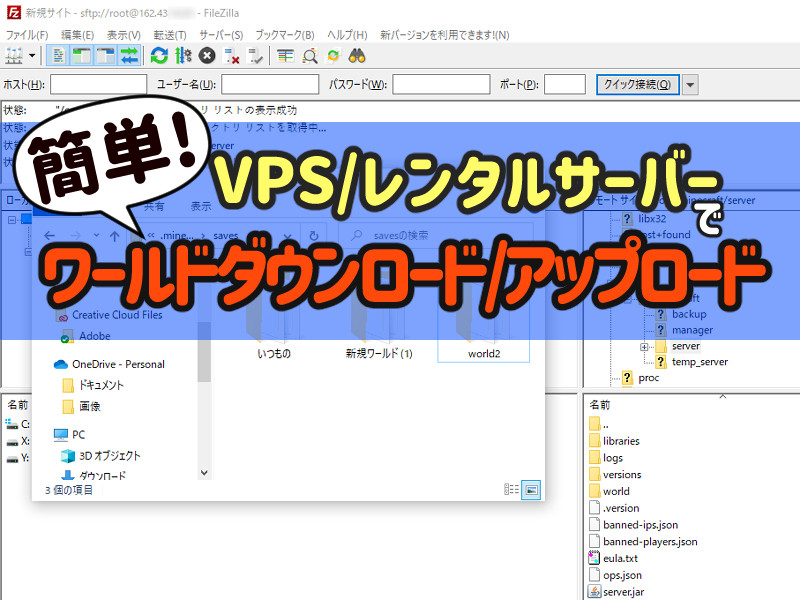Select proc in remote tree

(648, 378)
